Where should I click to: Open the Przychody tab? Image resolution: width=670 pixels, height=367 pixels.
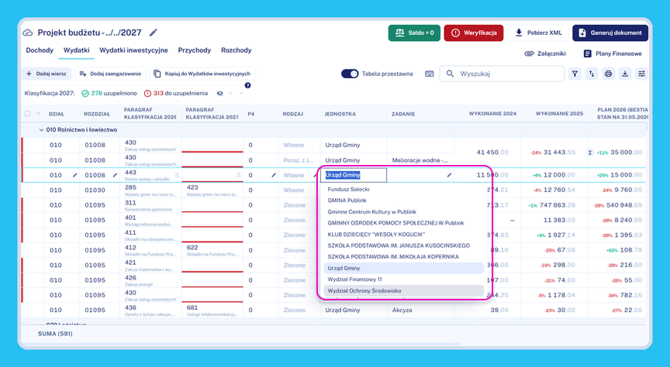[x=194, y=50]
